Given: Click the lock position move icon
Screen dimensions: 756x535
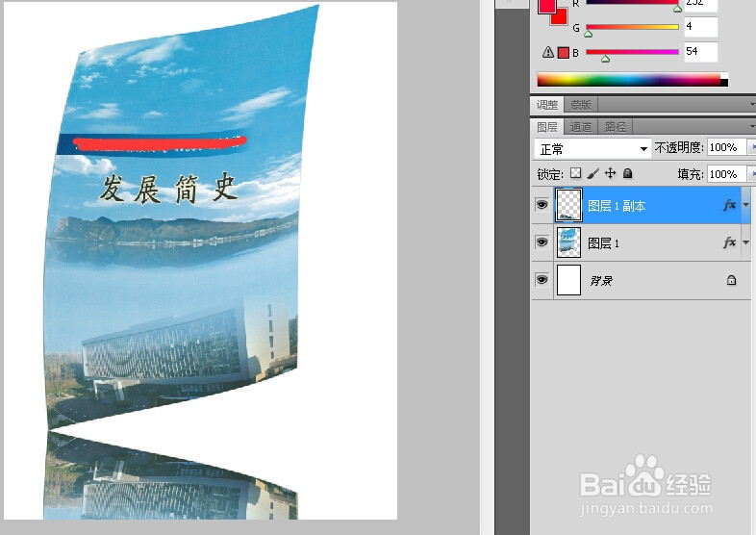Looking at the screenshot, I should pos(611,173).
